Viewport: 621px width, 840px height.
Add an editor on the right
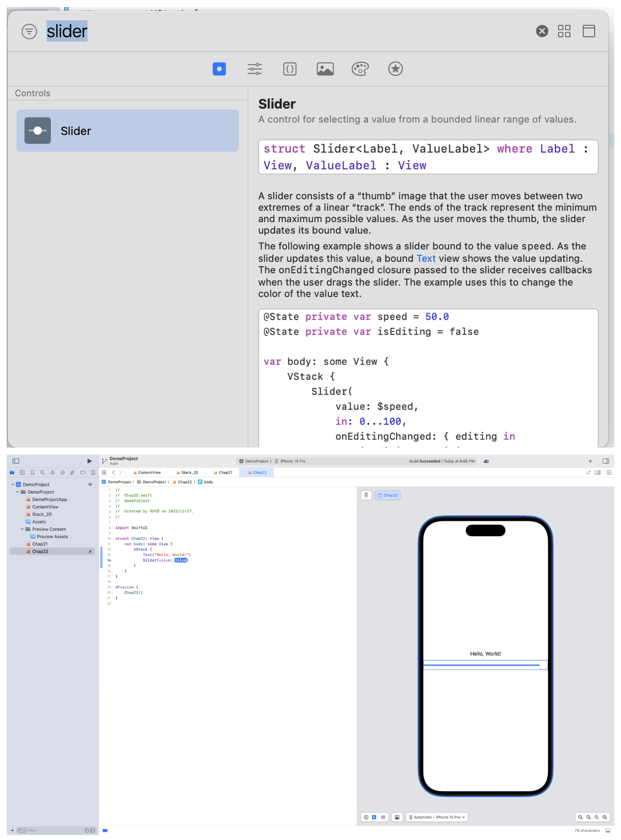(x=609, y=472)
